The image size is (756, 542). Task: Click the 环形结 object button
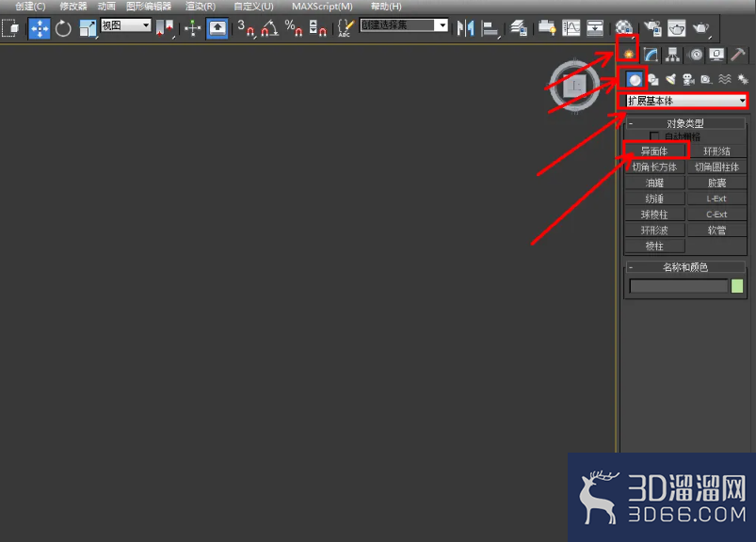click(716, 151)
